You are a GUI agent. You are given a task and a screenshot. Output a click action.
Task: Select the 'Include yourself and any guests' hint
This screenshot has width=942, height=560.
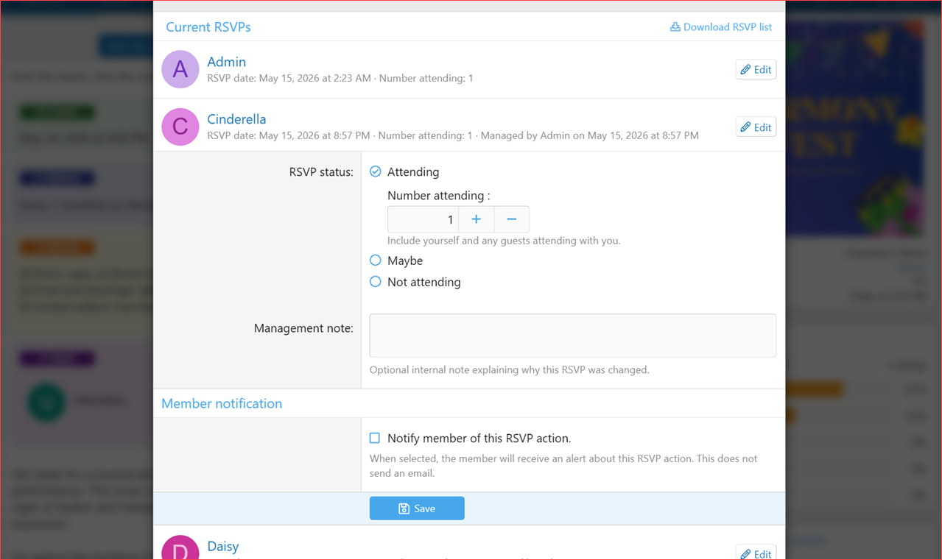point(504,241)
